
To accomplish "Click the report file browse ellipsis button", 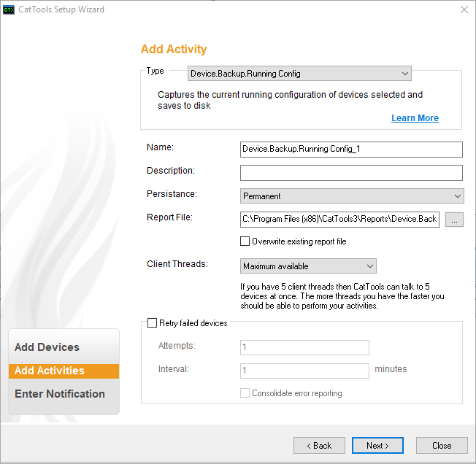I will tap(453, 220).
